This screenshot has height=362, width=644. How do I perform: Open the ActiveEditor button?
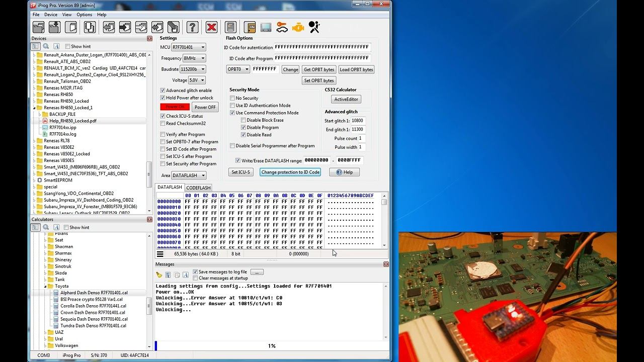[346, 99]
